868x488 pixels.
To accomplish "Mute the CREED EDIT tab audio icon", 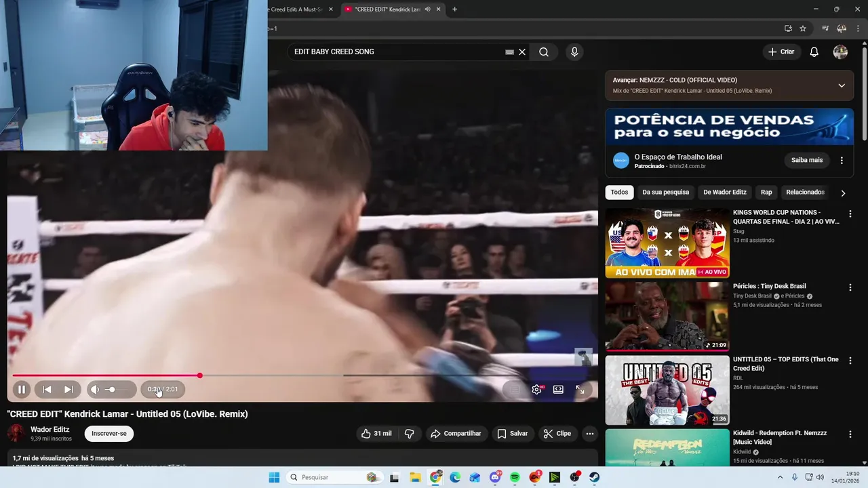I will 427,9.
